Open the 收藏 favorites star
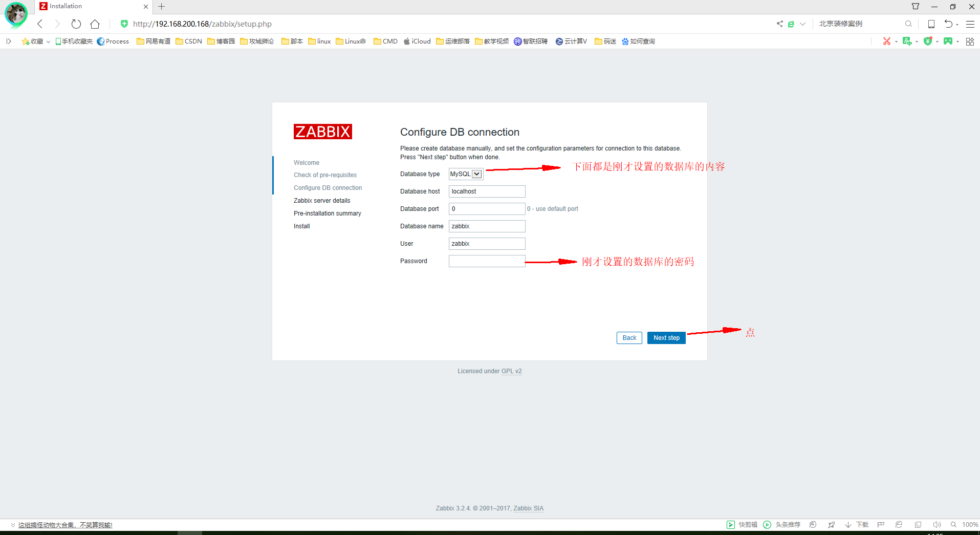Image resolution: width=980 pixels, height=535 pixels. pyautogui.click(x=33, y=41)
